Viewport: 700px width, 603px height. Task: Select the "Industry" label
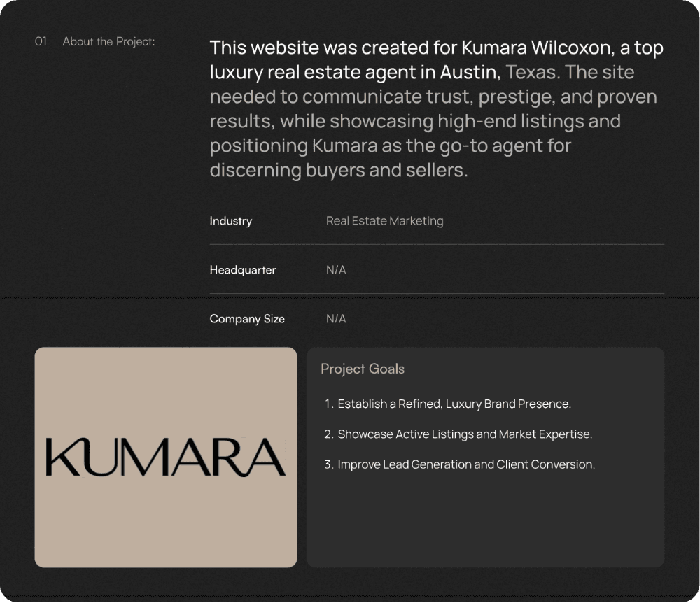(231, 221)
